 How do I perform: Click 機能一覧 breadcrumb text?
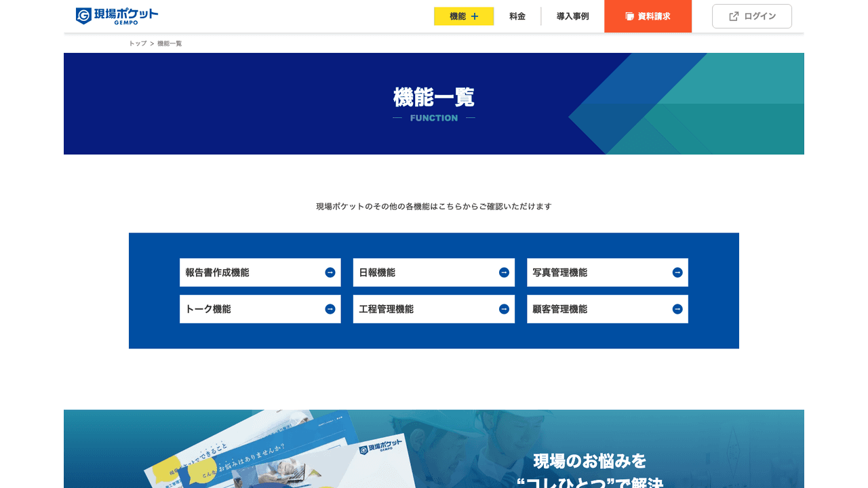[170, 43]
